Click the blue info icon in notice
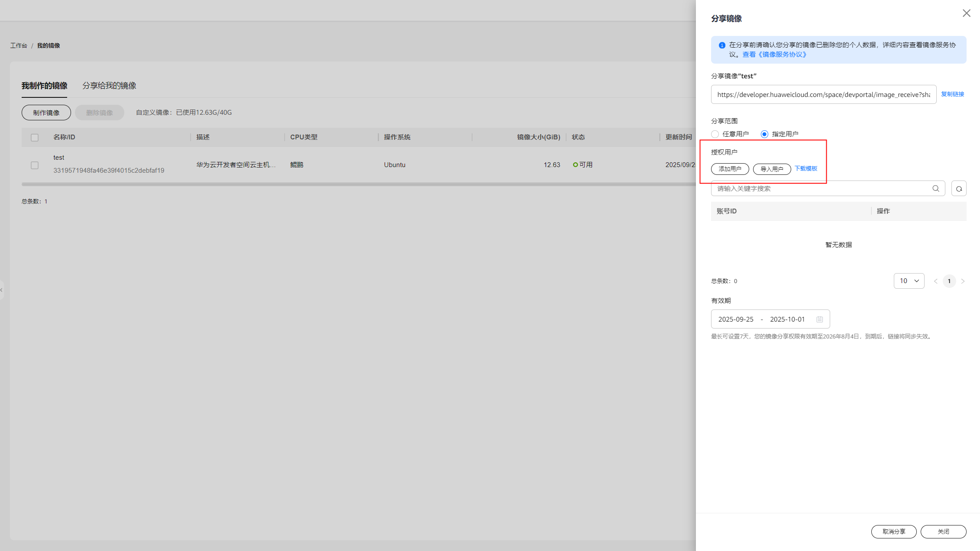 (722, 45)
